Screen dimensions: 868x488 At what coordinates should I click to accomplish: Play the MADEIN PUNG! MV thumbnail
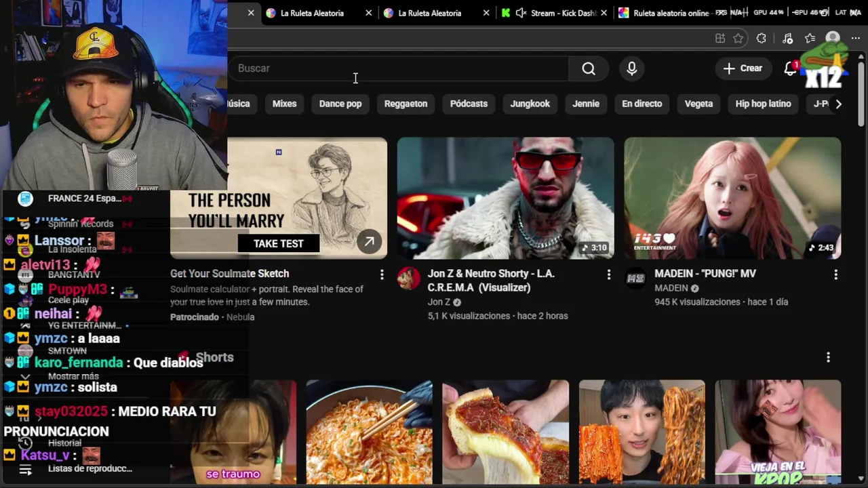tap(732, 198)
